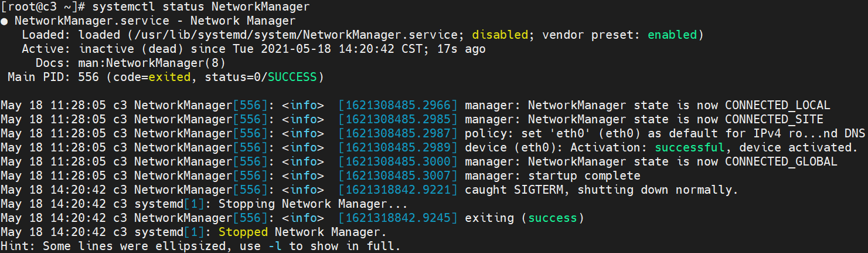Click the green 'successful' activation word
Screen dimensions: 868x253
tap(690, 147)
